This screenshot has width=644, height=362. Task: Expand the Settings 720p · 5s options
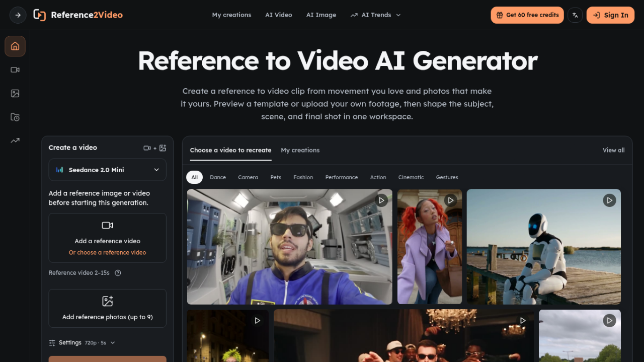[82, 343]
